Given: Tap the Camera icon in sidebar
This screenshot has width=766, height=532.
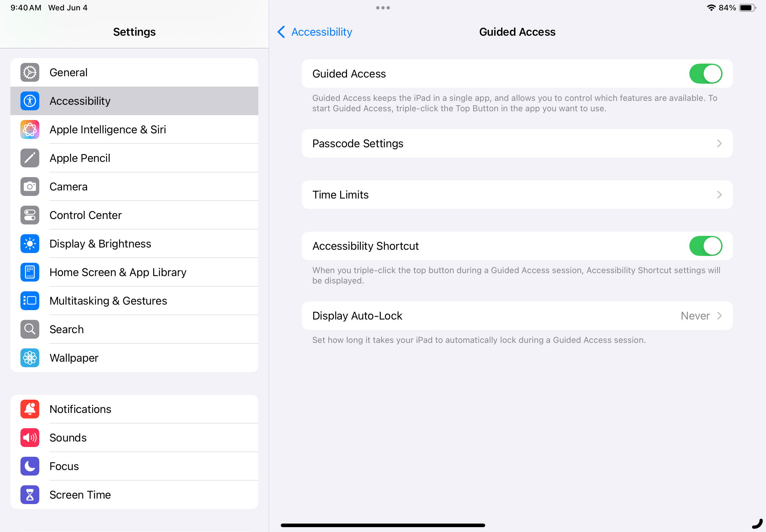Looking at the screenshot, I should 30,187.
